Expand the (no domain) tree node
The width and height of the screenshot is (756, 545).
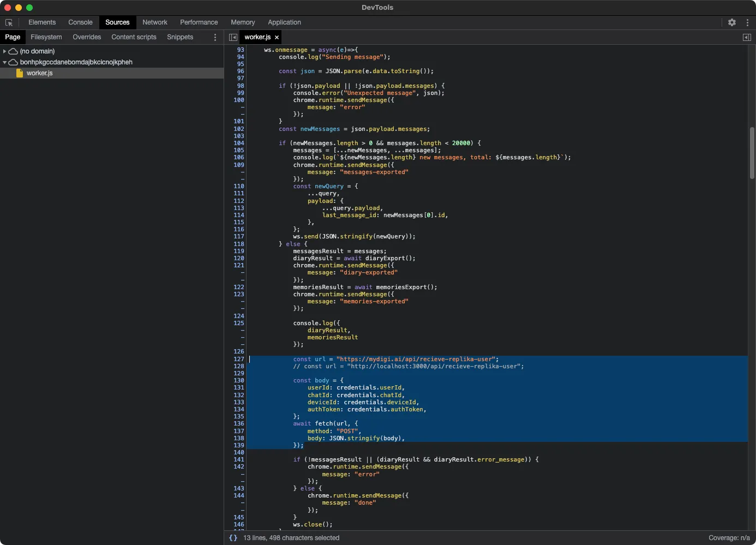coord(4,51)
